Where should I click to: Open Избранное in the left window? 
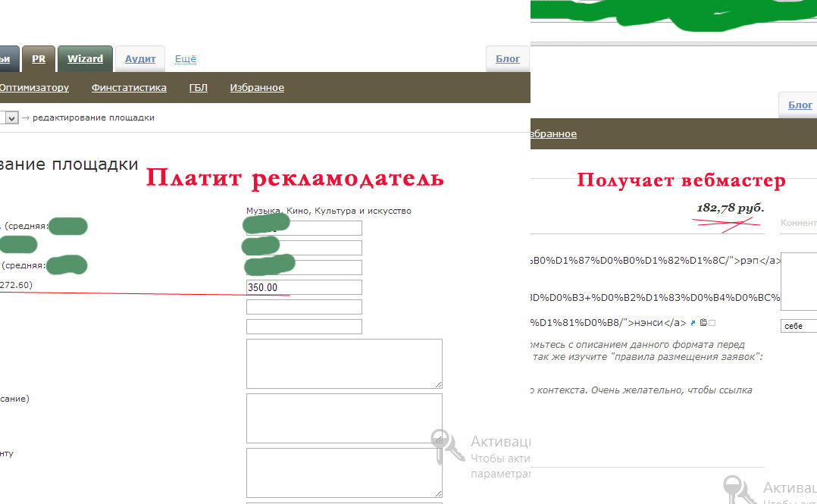pos(257,88)
